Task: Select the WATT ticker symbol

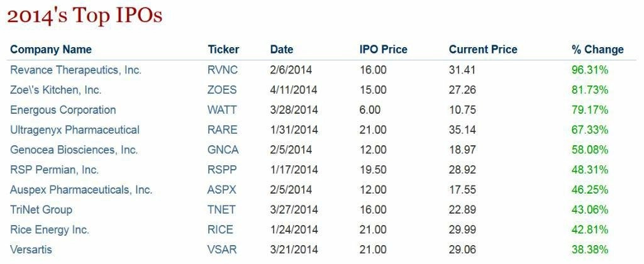Action: tap(222, 110)
